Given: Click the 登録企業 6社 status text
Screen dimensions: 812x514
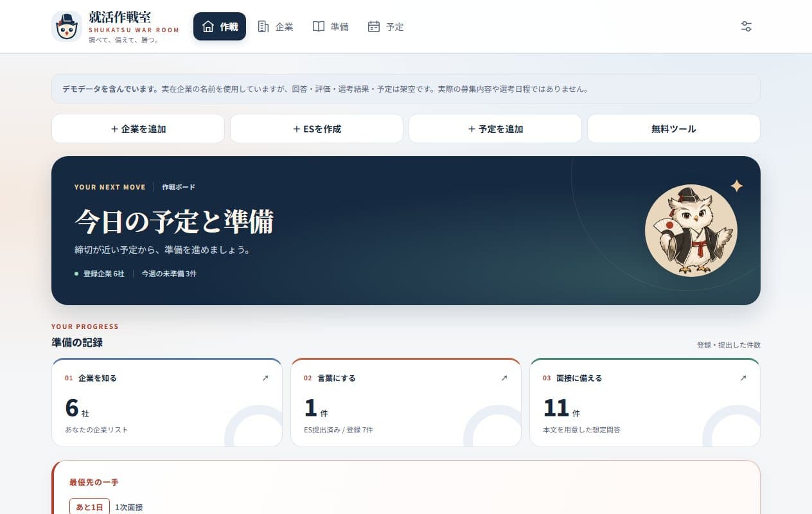Looking at the screenshot, I should pos(104,274).
